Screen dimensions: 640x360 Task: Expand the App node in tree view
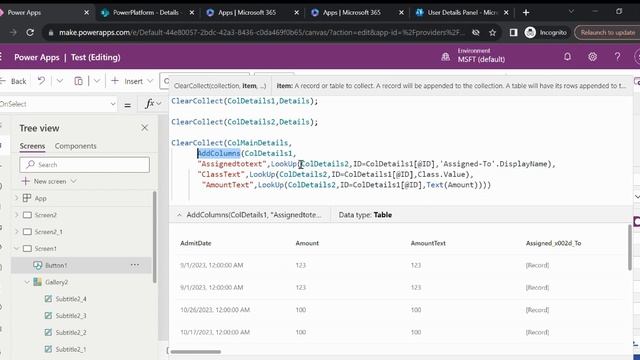point(17,198)
